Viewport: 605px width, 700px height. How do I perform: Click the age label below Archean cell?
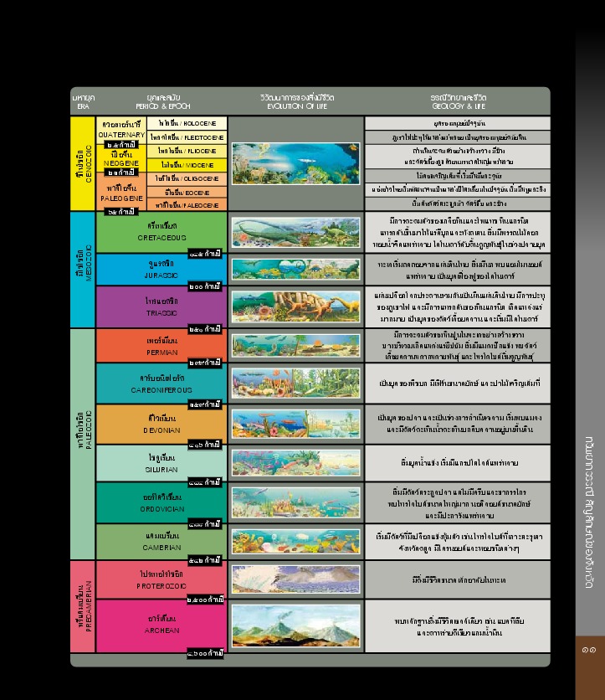(205, 653)
